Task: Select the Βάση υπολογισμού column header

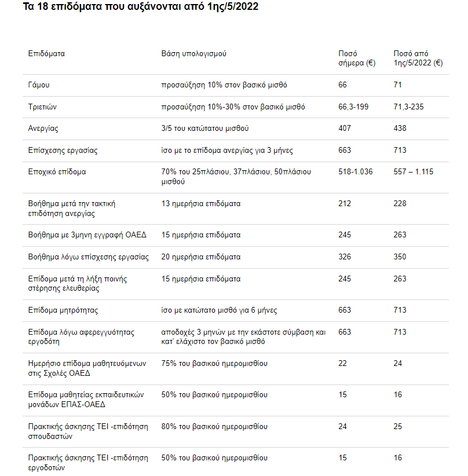Action: pos(194,54)
